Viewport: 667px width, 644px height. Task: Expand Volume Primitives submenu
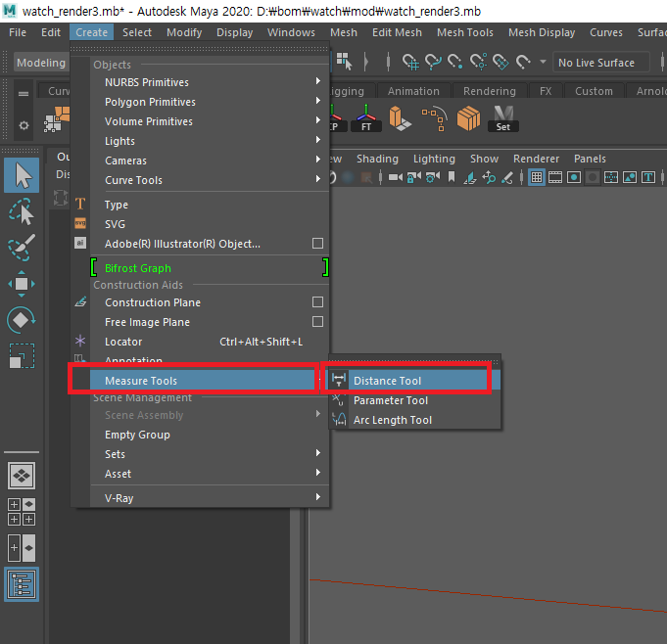click(210, 121)
